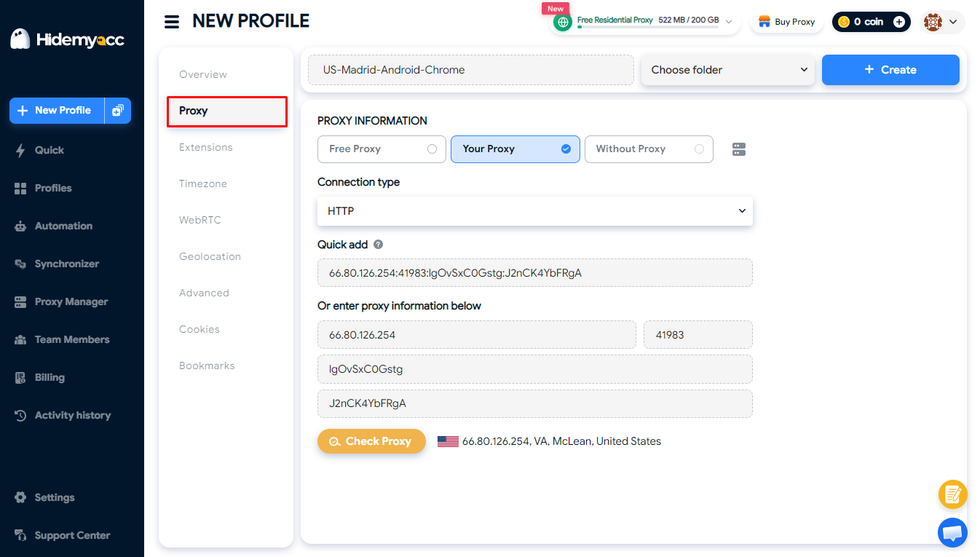The width and height of the screenshot is (980, 557).
Task: Switch to the Timezone tab
Action: click(x=203, y=183)
